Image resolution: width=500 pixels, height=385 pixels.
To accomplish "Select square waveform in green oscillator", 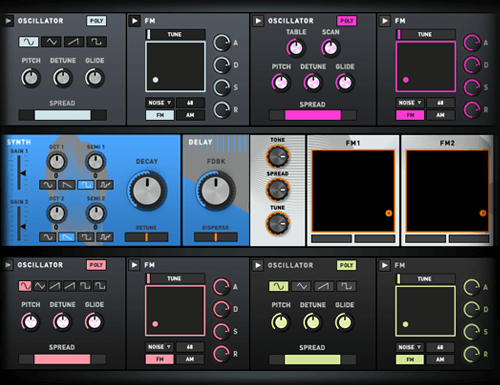I will point(346,286).
